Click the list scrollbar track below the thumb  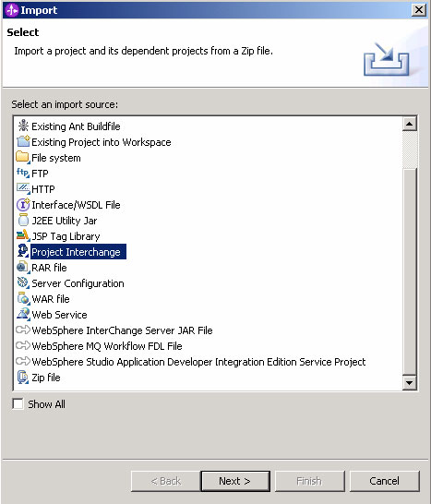coord(410,271)
